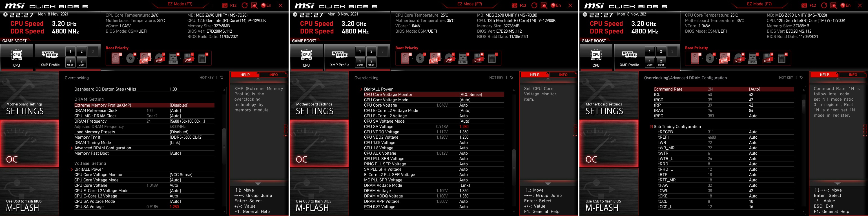This screenshot has height=216, width=868.
Task: Select the optical disc boot device, left BIOS screen
Action: point(131,58)
